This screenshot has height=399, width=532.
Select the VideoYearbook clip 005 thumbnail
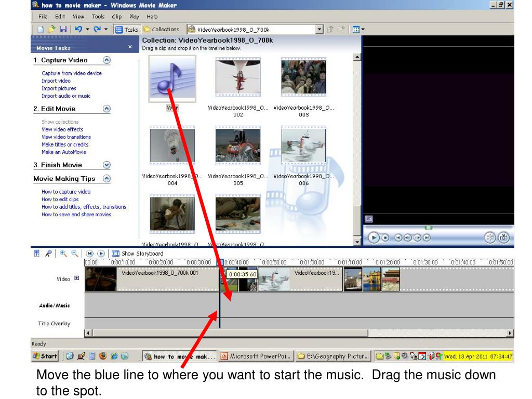pyautogui.click(x=238, y=145)
